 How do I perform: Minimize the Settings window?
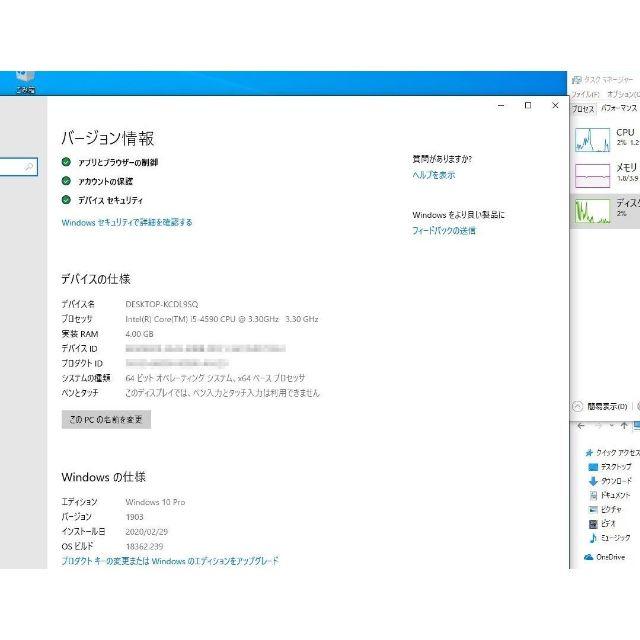(x=501, y=106)
